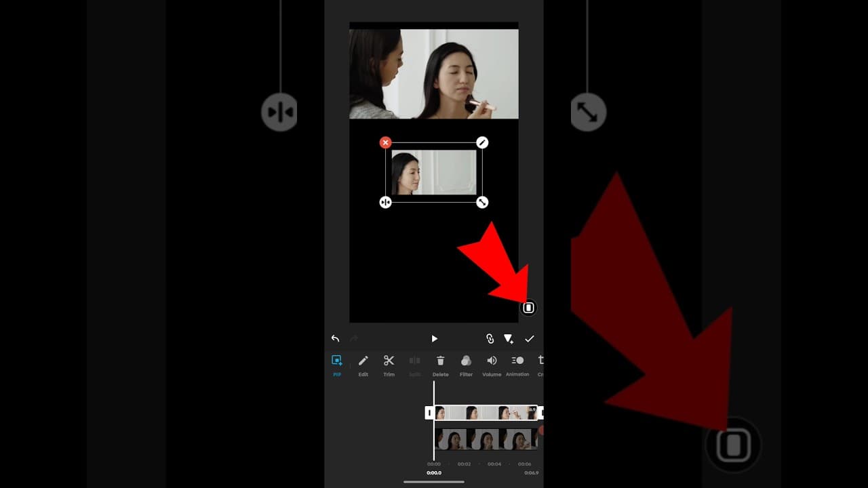The width and height of the screenshot is (868, 488).
Task: Confirm edits with the checkmark
Action: pyautogui.click(x=530, y=338)
